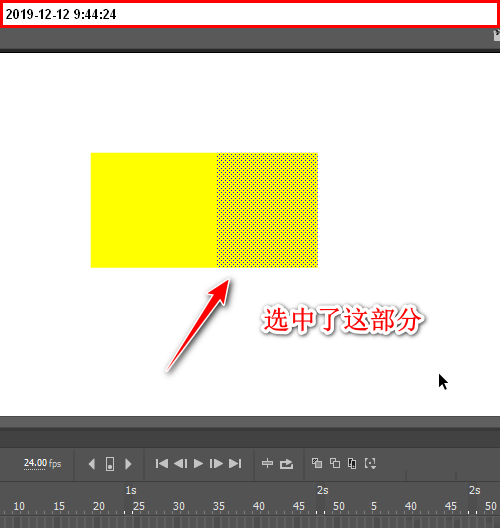The width and height of the screenshot is (500, 528).
Task: Open the Modify Markers dropdown
Action: [370, 463]
